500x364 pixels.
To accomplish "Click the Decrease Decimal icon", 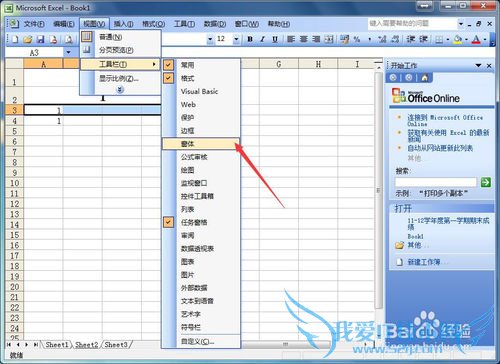I will click(x=395, y=39).
